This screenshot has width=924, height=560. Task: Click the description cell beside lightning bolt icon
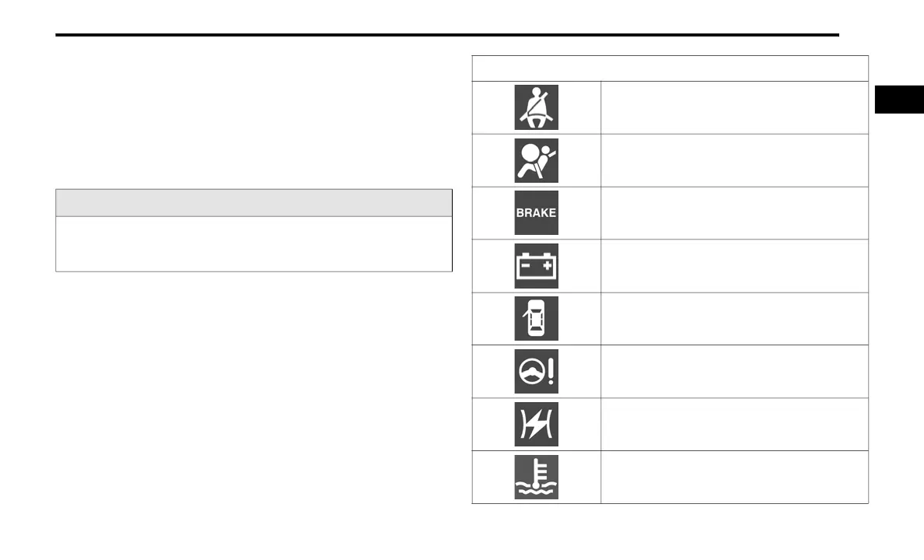(734, 425)
